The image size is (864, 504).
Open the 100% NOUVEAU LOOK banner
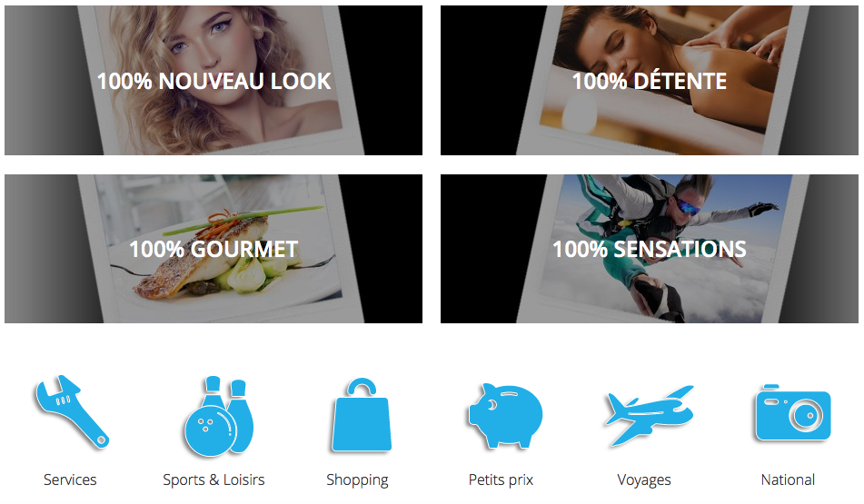214,81
